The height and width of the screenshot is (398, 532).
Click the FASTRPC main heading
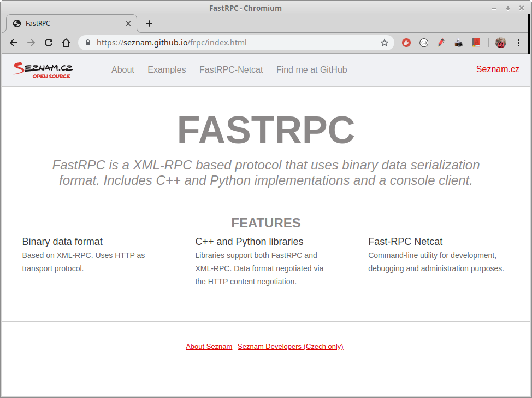(266, 130)
